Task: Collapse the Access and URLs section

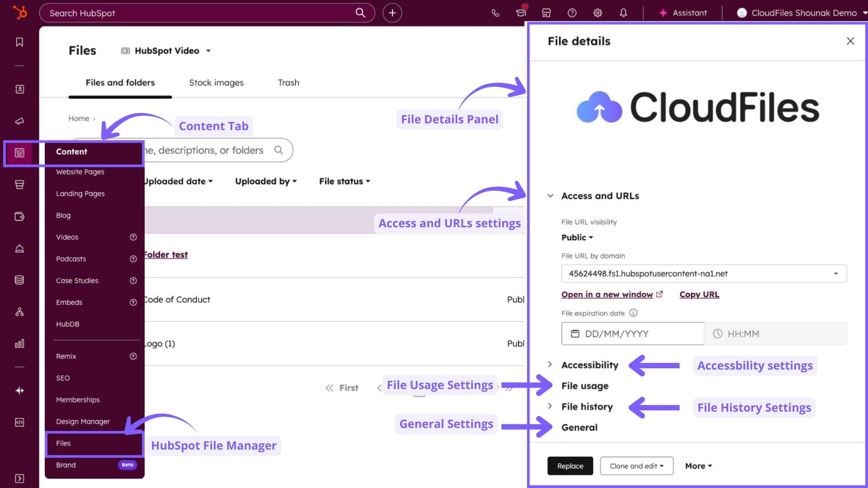Action: (550, 196)
